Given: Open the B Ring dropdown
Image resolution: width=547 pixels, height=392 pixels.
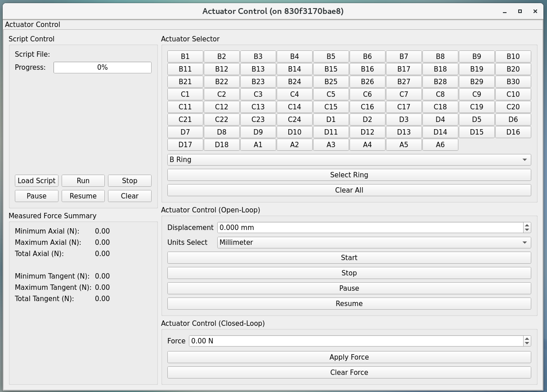Looking at the screenshot, I should (x=349, y=160).
